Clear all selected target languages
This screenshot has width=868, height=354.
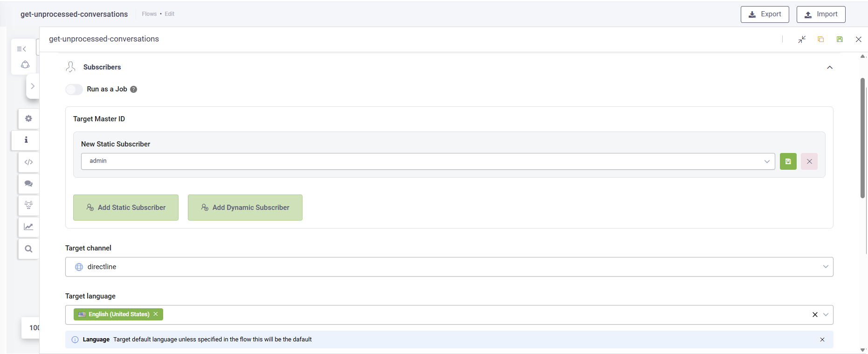[x=815, y=315]
